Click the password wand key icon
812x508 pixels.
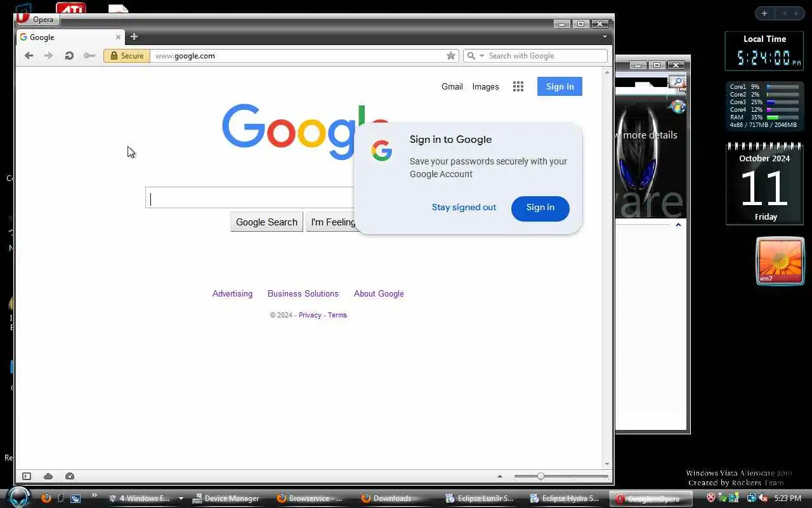point(89,56)
